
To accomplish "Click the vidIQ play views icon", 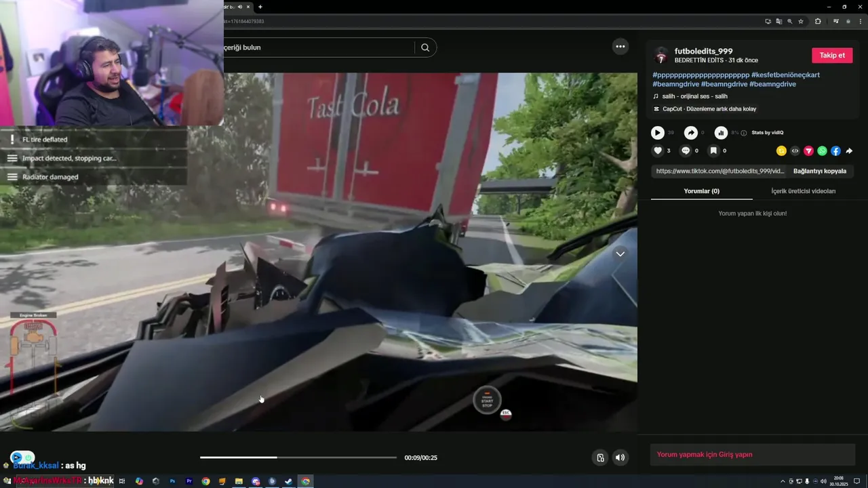I will (658, 133).
